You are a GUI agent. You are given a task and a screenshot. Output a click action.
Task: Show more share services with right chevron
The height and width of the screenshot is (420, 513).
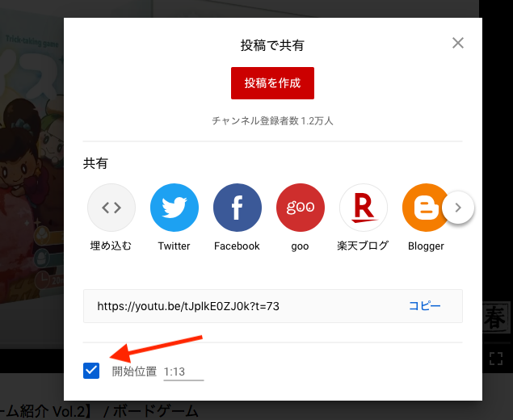coord(458,208)
